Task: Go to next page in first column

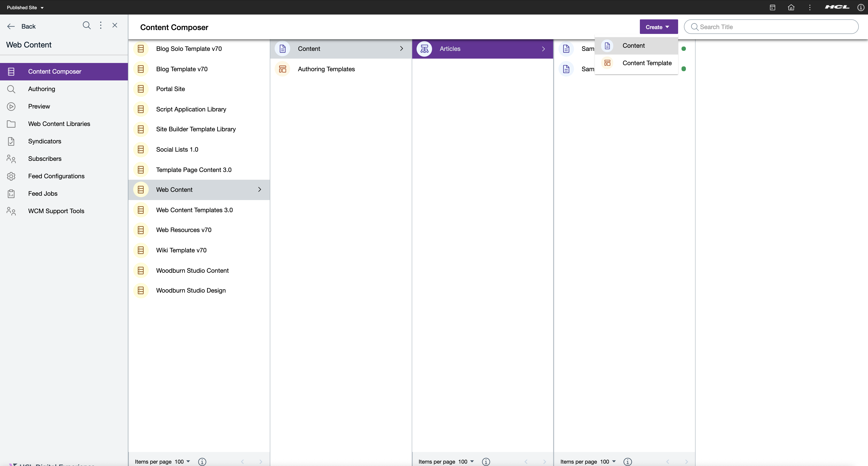Action: tap(261, 462)
